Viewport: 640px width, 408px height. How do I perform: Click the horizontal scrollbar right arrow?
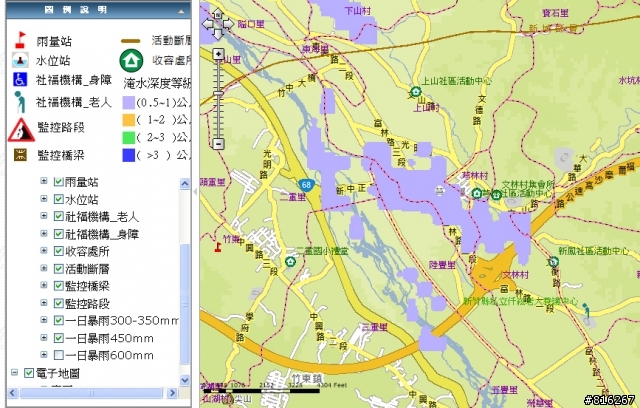(172, 393)
